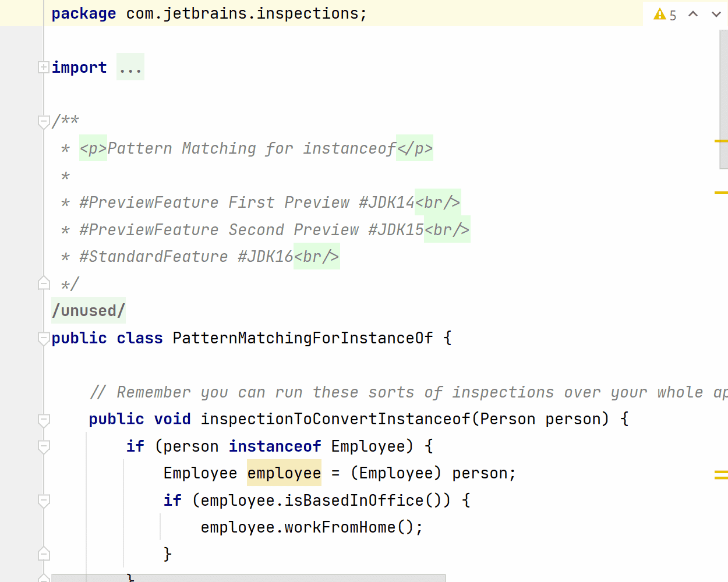Image resolution: width=728 pixels, height=582 pixels.
Task: Click employee.workFromHome() call
Action: (x=308, y=527)
